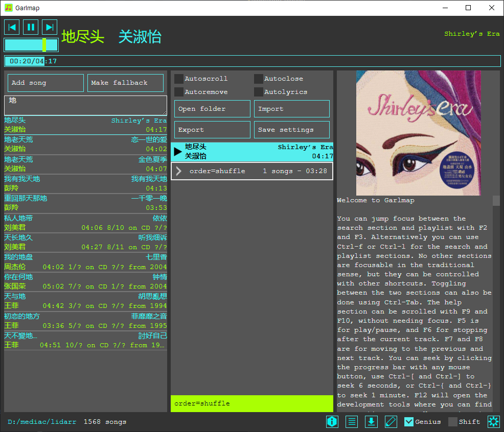Screen dimensions: 504x432
Task: Show the lyrics lines icon
Action: click(x=352, y=422)
